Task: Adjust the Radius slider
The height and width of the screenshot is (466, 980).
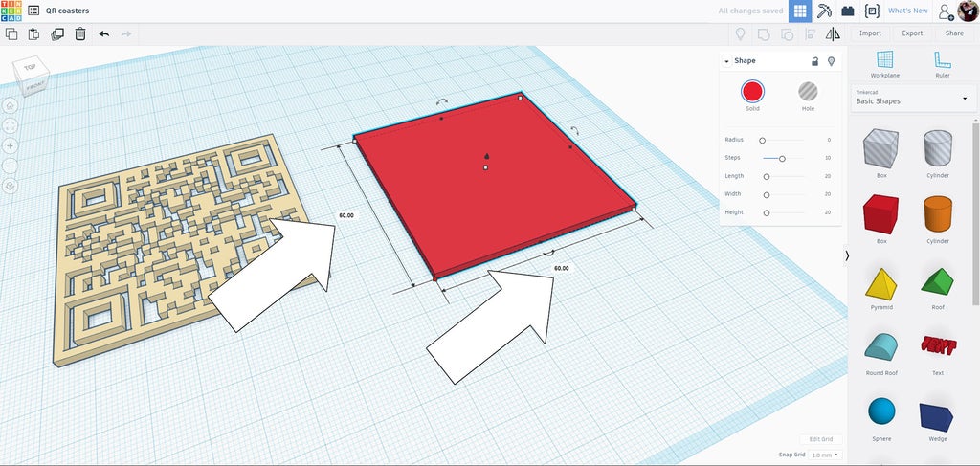Action: [x=762, y=140]
